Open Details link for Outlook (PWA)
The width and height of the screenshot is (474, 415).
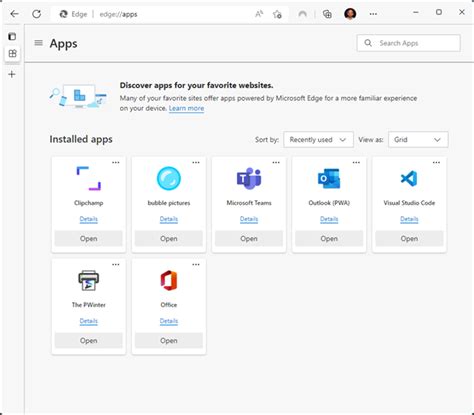[329, 219]
